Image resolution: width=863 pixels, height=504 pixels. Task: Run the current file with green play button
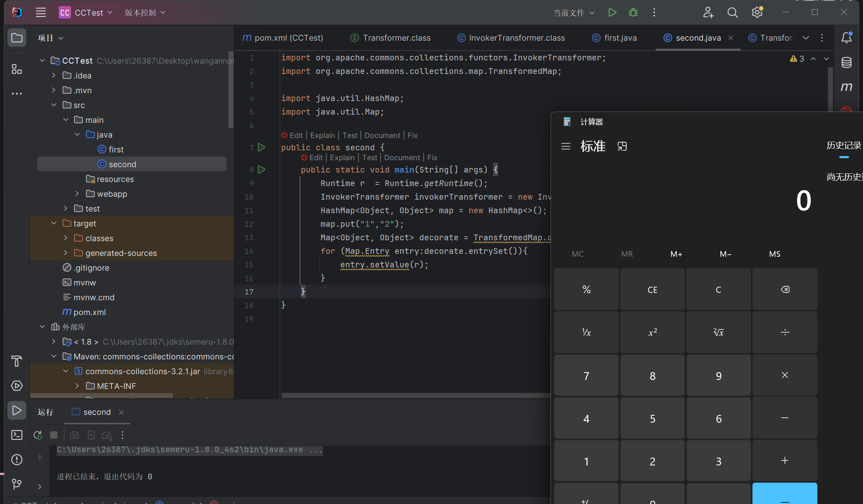tap(612, 13)
